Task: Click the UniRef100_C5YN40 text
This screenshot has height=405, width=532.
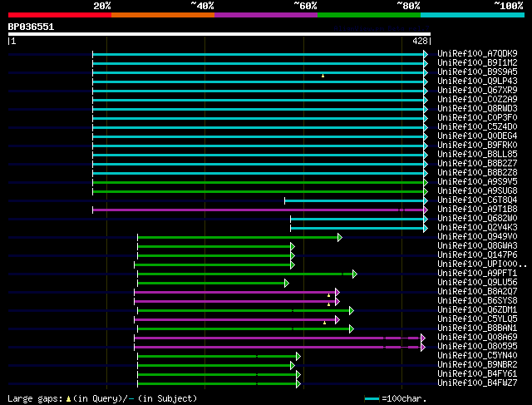Action: [477, 356]
